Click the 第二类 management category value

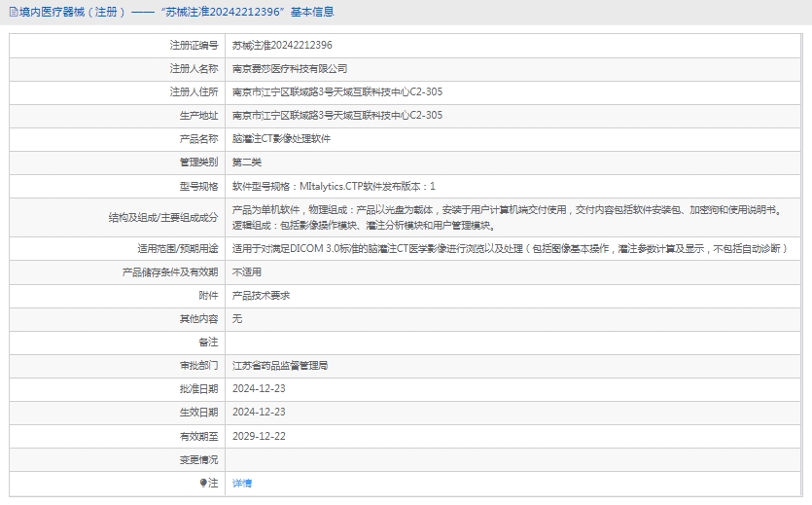click(x=247, y=162)
